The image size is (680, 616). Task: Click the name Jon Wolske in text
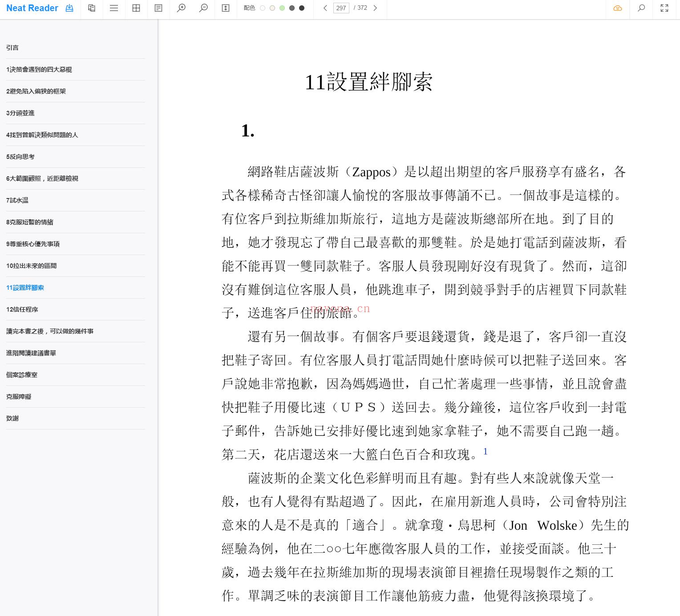543,526
